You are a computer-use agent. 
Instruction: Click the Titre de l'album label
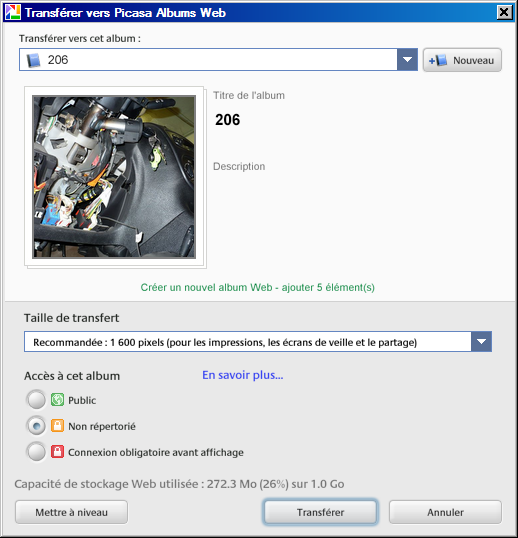pos(249,95)
